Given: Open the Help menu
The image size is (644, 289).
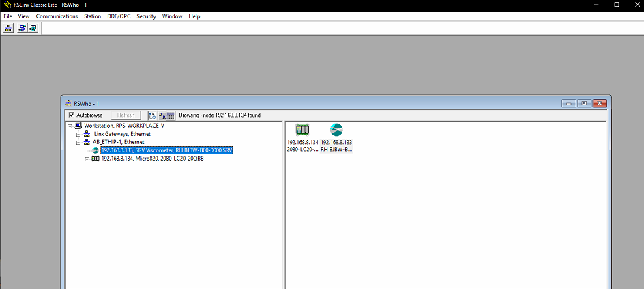Looking at the screenshot, I should pos(194,16).
